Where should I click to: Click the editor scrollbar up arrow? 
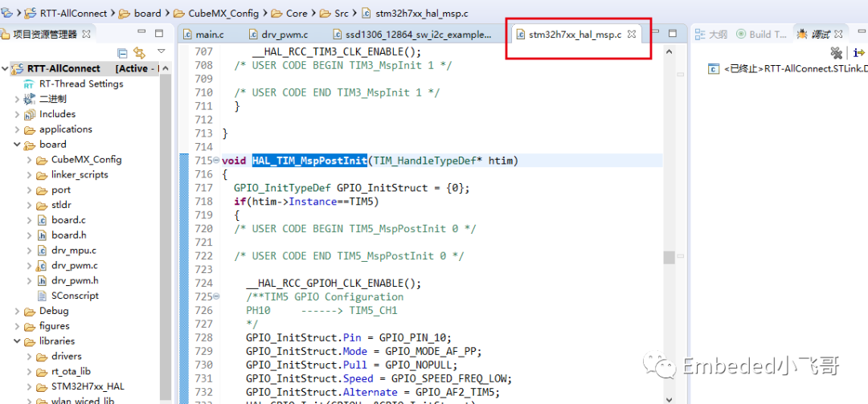tap(669, 51)
